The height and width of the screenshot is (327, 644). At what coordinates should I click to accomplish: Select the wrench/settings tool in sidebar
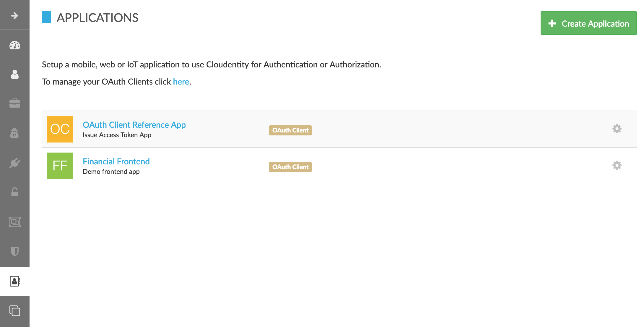15,163
